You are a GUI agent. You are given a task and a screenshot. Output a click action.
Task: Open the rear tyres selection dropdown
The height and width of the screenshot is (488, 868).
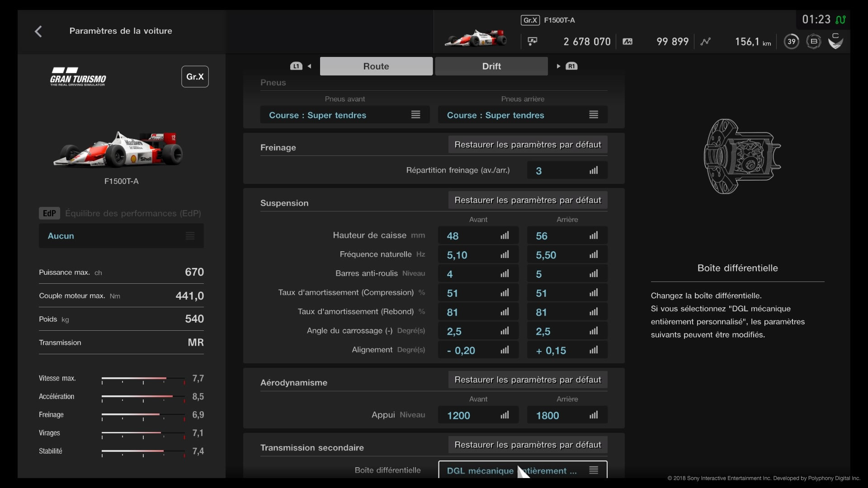point(523,115)
